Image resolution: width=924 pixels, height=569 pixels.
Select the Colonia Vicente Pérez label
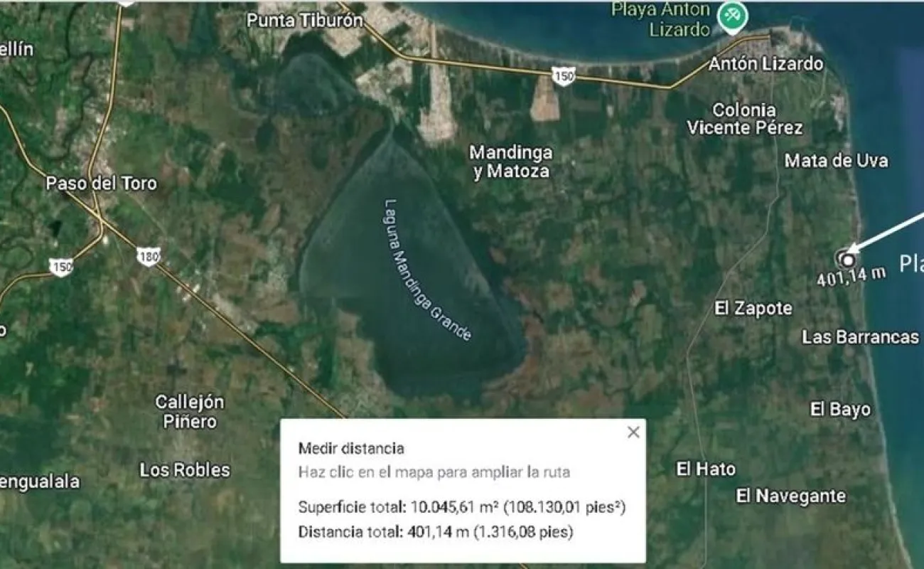[745, 119]
